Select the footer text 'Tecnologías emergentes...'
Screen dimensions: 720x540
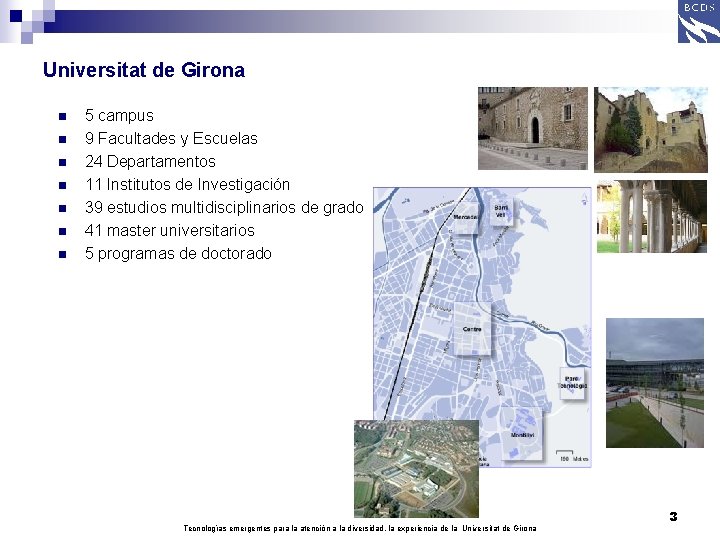coord(360,528)
